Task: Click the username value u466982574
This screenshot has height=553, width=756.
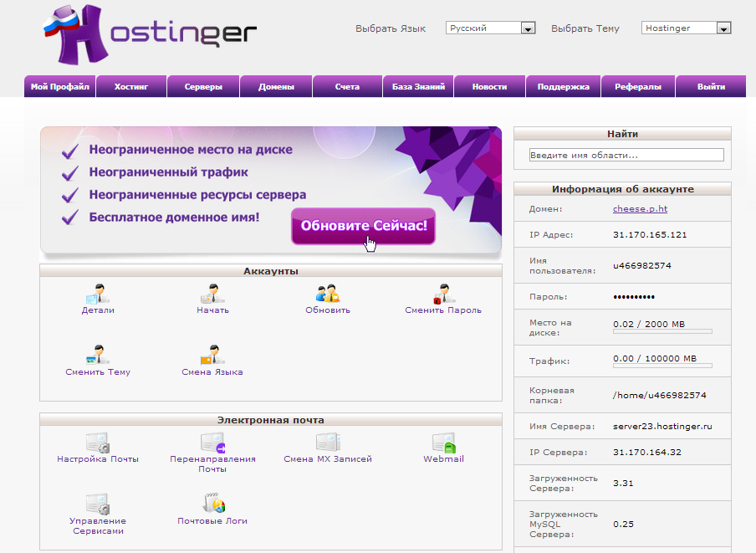Action: 641,266
